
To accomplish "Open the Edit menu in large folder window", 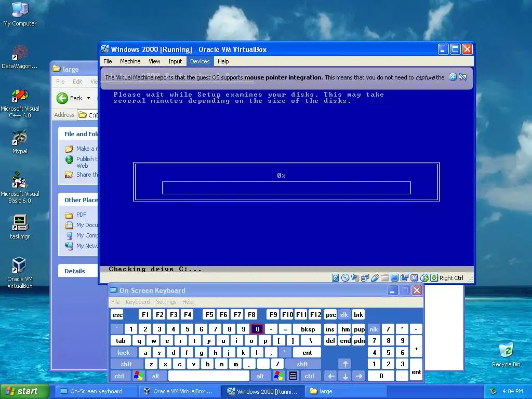I will [x=77, y=82].
